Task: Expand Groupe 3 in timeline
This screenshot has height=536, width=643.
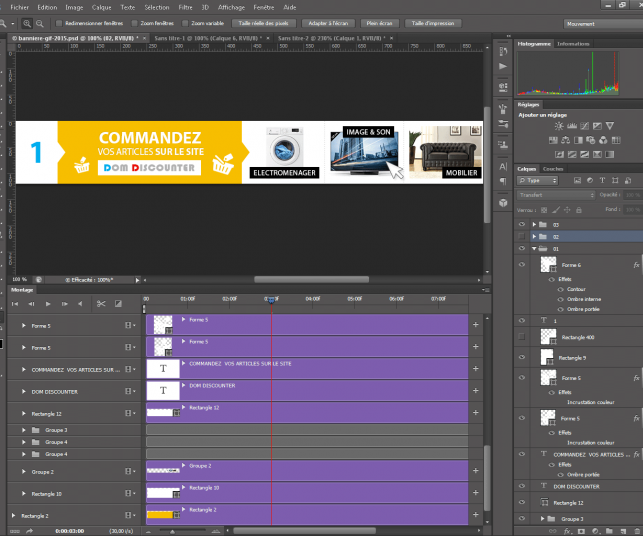Action: click(x=24, y=430)
